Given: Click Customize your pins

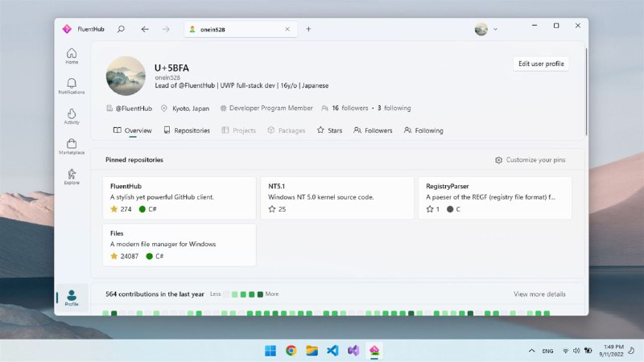Looking at the screenshot, I should (x=530, y=160).
